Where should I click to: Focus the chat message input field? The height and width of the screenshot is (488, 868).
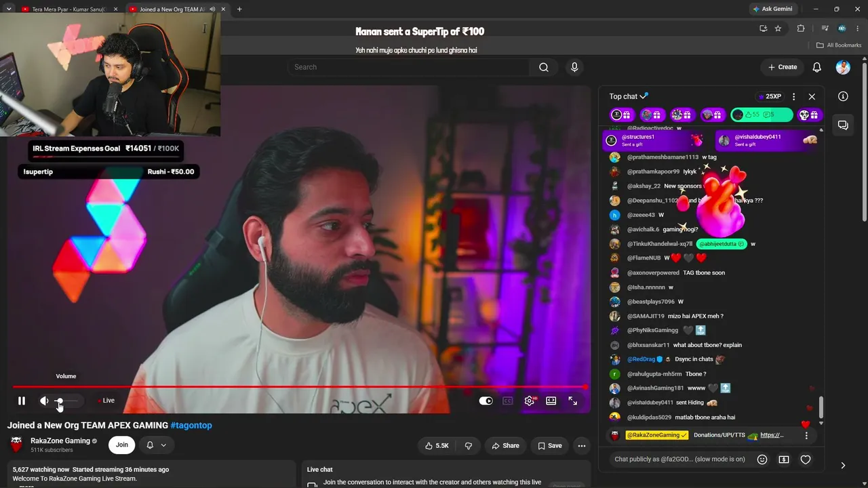[679, 460]
